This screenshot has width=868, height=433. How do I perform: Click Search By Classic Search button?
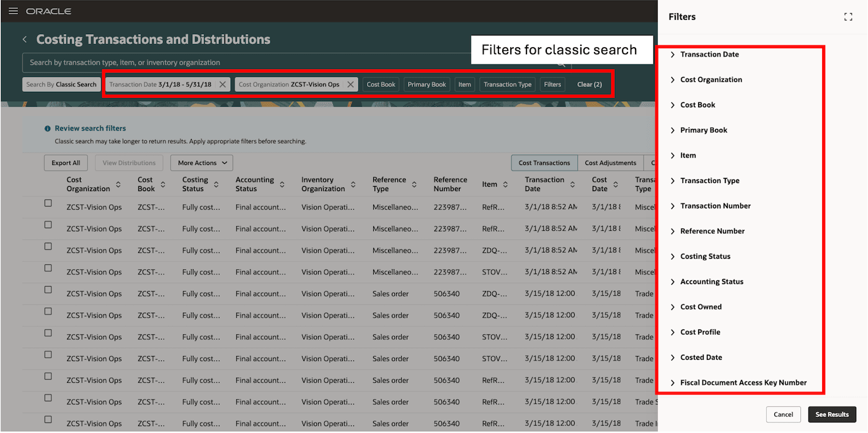pyautogui.click(x=61, y=84)
